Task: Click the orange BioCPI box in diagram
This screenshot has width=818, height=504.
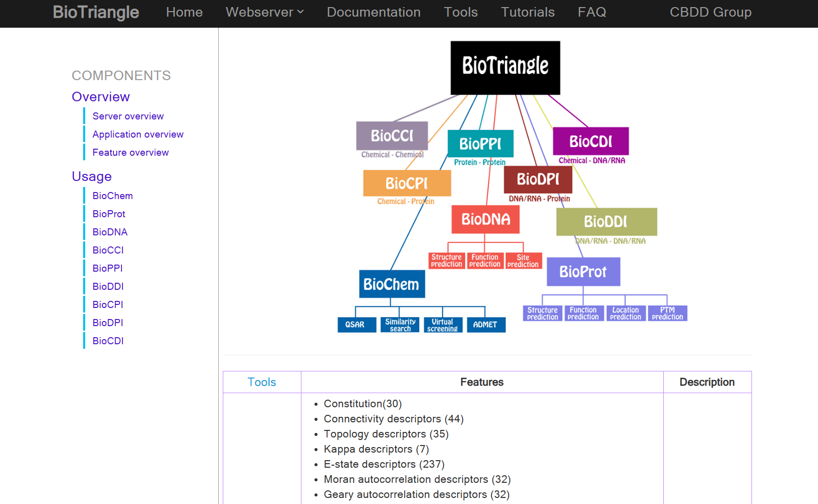Action: [407, 183]
